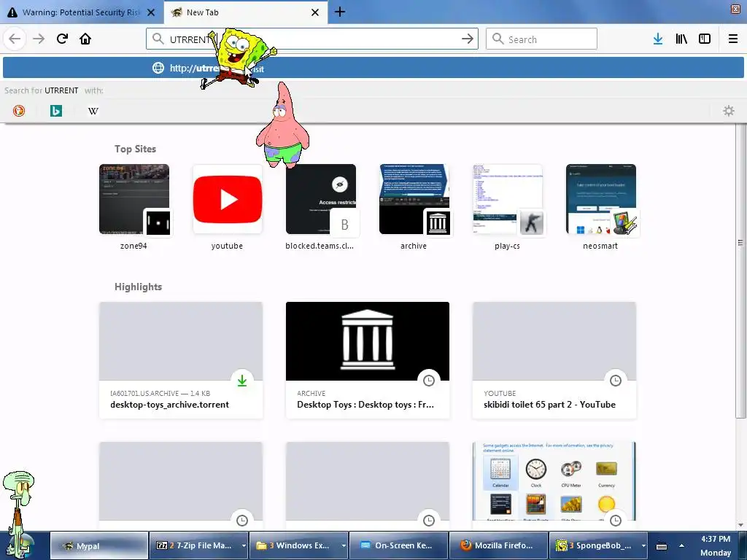Open skibidi toilet 65 part 2 highlight

pos(554,360)
